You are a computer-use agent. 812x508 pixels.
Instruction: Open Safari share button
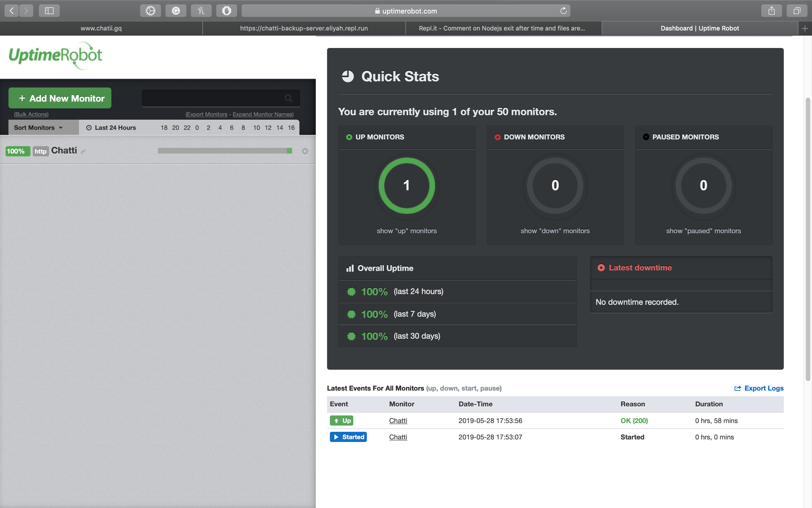pos(771,11)
